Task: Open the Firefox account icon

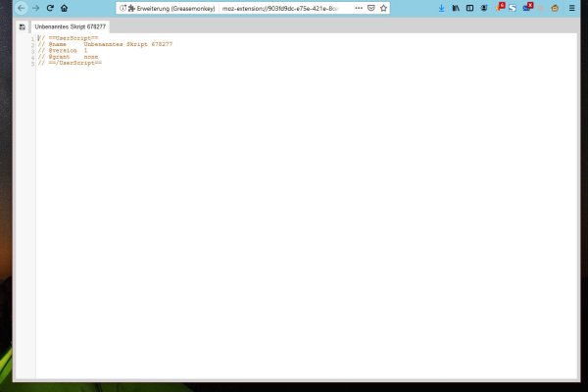Action: click(484, 8)
